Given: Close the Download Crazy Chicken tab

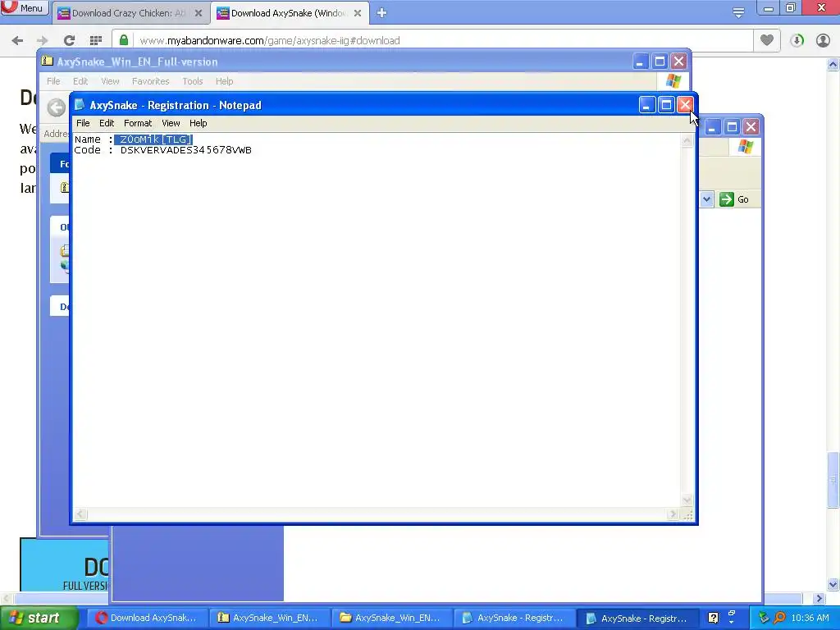Looking at the screenshot, I should point(199,13).
